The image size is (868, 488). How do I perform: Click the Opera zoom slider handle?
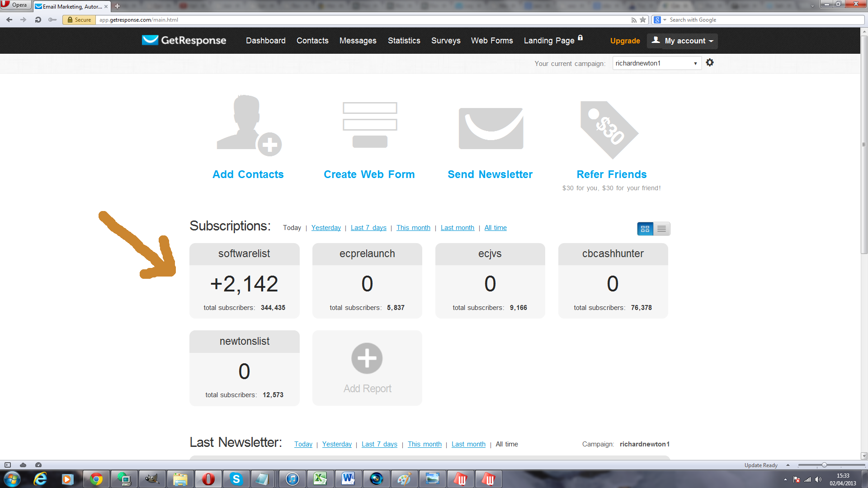pos(824,465)
